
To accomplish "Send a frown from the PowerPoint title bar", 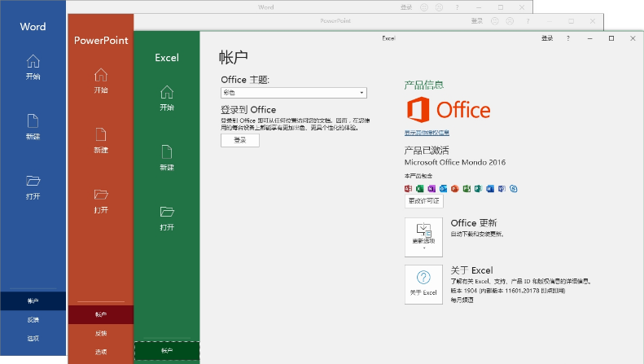I will (x=510, y=21).
